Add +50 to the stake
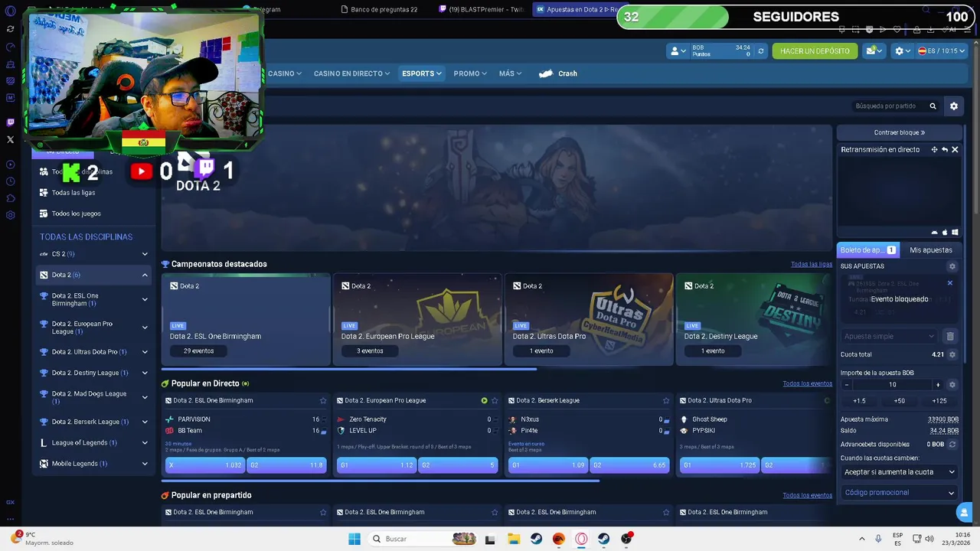980x551 pixels. pos(899,400)
